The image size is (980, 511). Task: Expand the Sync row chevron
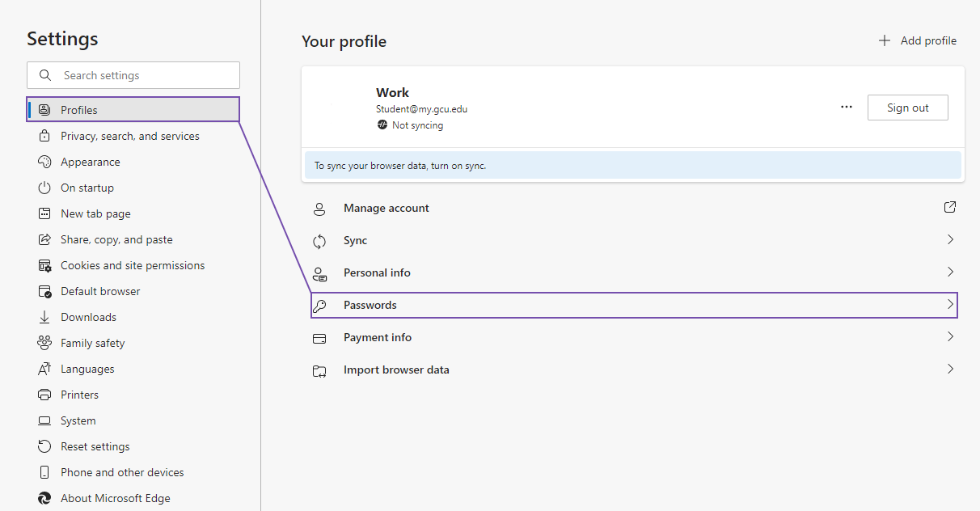click(950, 239)
